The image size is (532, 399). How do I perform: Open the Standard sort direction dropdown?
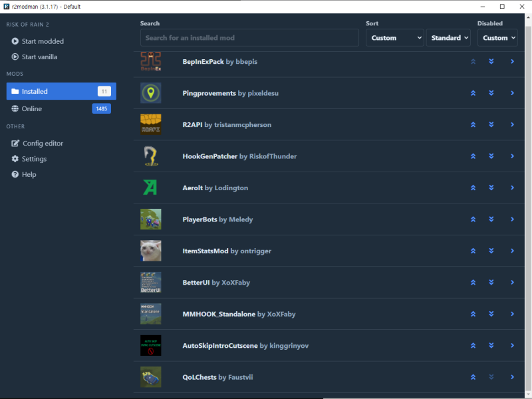point(448,38)
